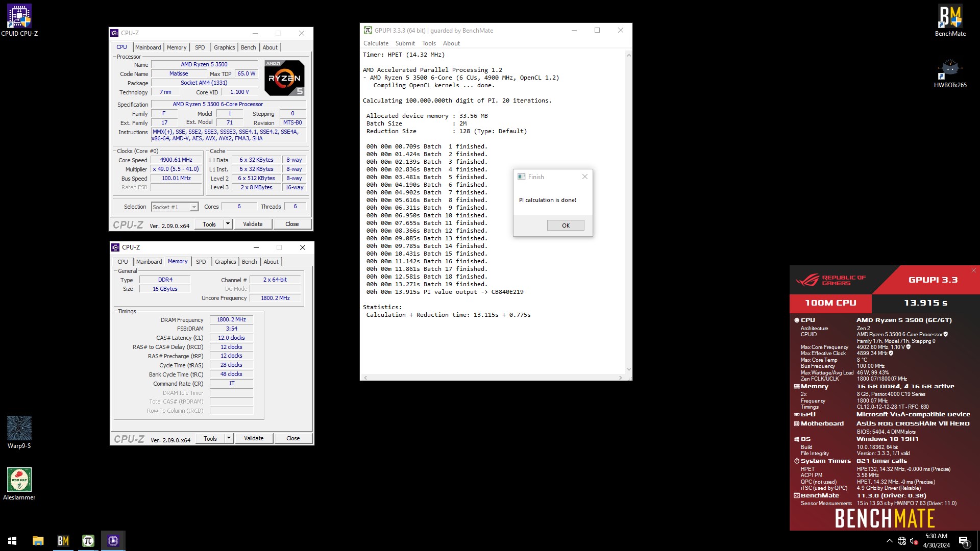Click the DRAM Frequency value field
Image resolution: width=980 pixels, height=551 pixels.
pyautogui.click(x=231, y=320)
